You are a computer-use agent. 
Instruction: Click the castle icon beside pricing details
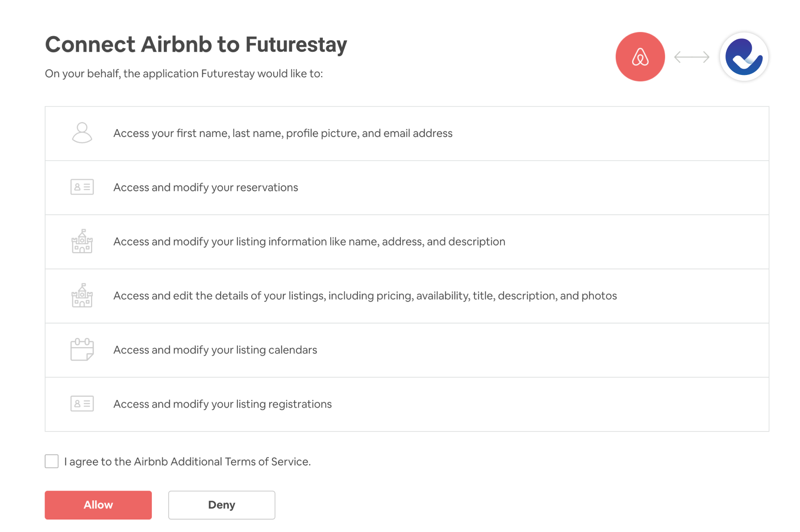coord(82,295)
